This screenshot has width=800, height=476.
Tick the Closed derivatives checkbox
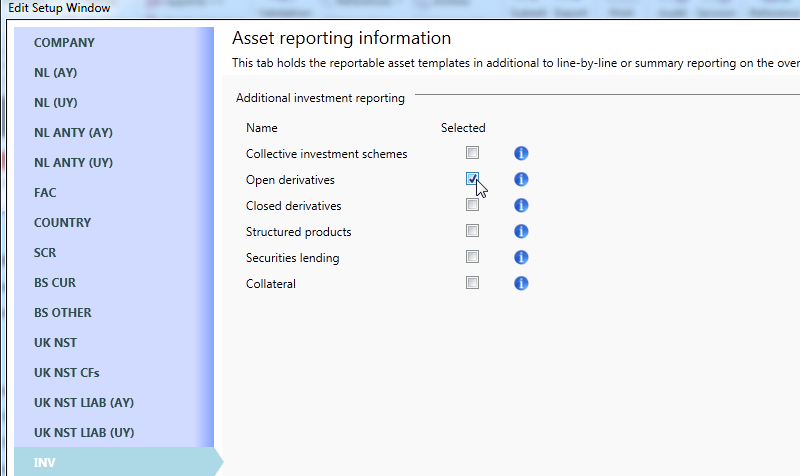[x=472, y=205]
